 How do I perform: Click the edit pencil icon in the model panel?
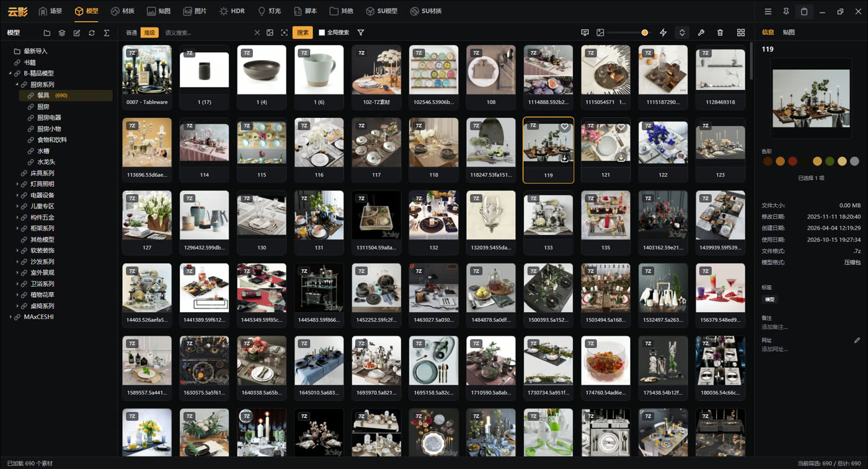click(x=77, y=33)
